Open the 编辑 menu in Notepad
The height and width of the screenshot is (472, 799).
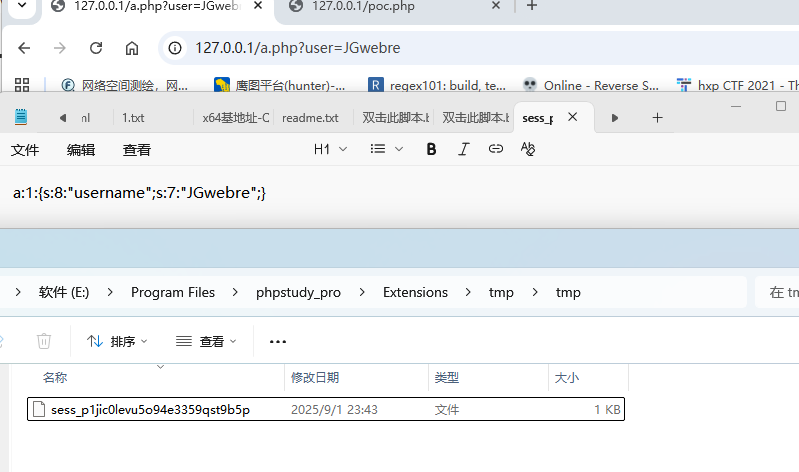point(81,150)
